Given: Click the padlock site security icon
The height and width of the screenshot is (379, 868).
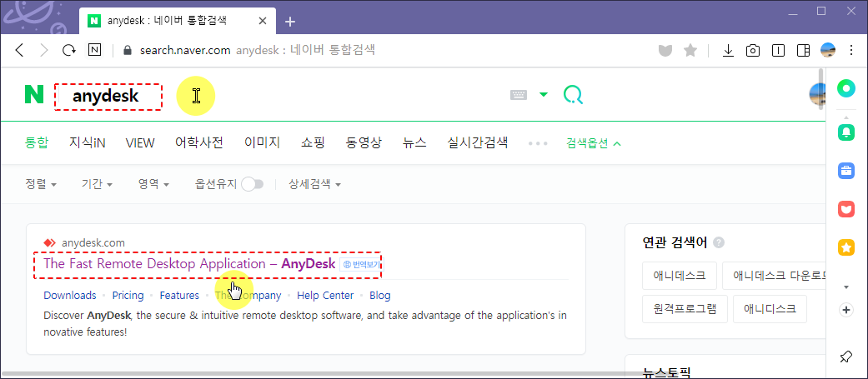Looking at the screenshot, I should point(128,50).
